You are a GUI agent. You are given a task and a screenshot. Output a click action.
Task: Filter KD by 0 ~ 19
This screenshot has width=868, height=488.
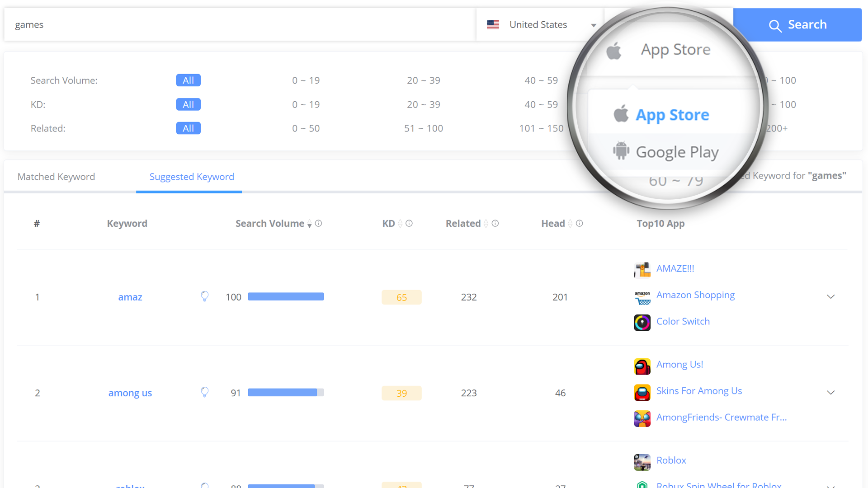(306, 104)
